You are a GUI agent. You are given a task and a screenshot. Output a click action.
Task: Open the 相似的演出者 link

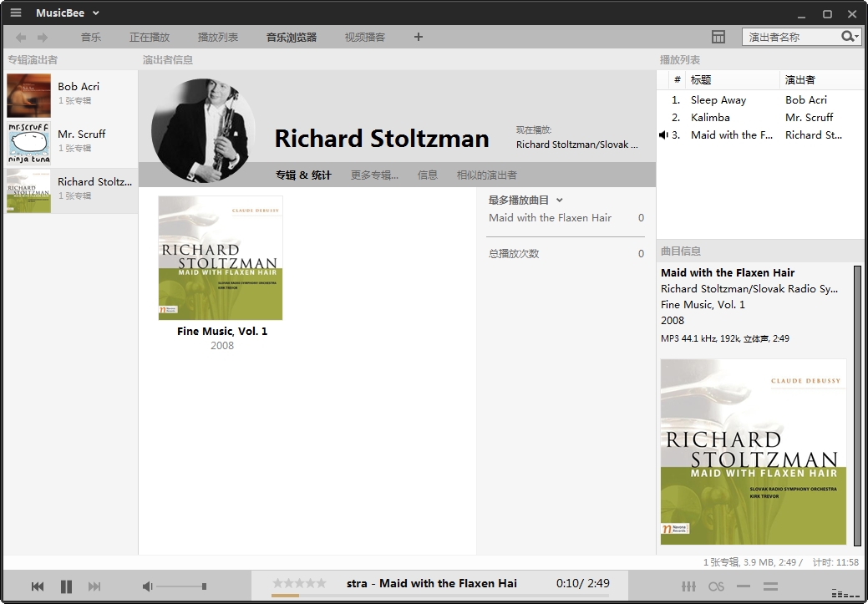click(x=486, y=175)
